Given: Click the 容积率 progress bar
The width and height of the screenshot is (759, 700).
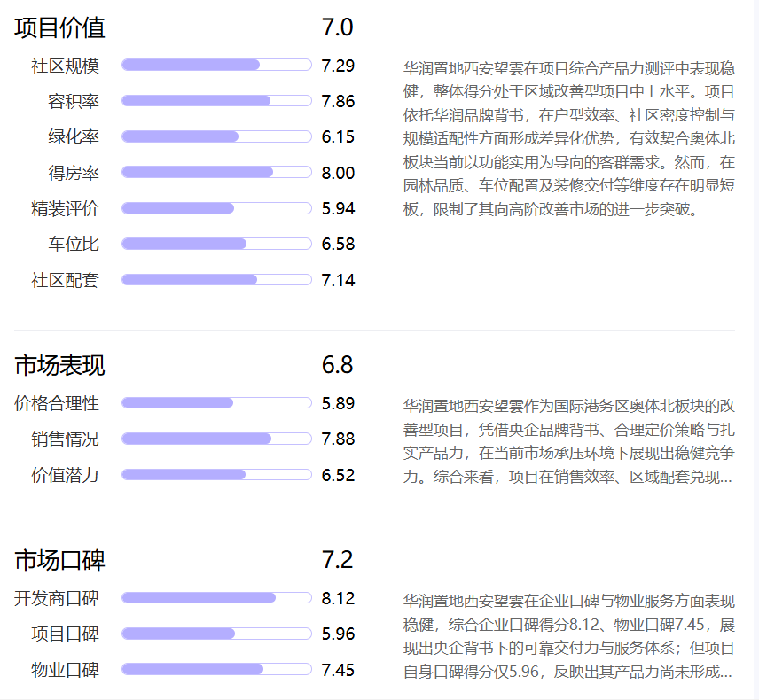Looking at the screenshot, I should click(x=216, y=101).
